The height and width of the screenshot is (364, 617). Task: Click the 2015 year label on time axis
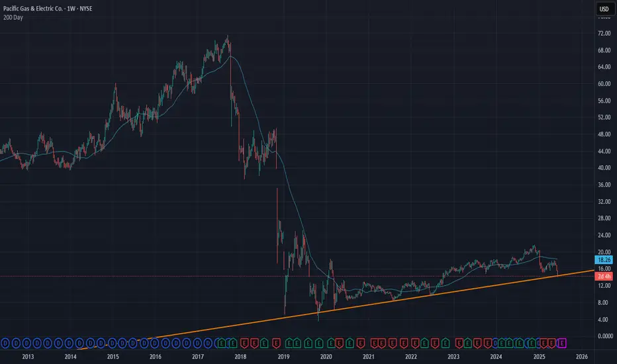(113, 357)
